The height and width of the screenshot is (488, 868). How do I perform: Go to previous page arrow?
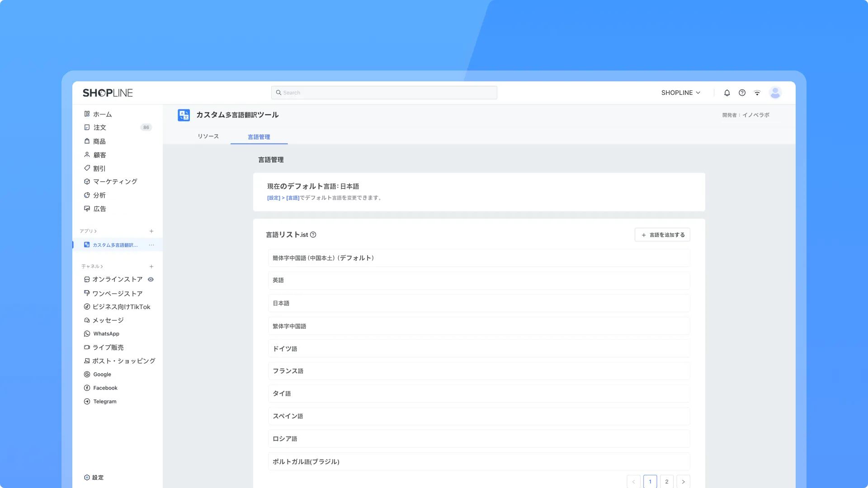633,482
